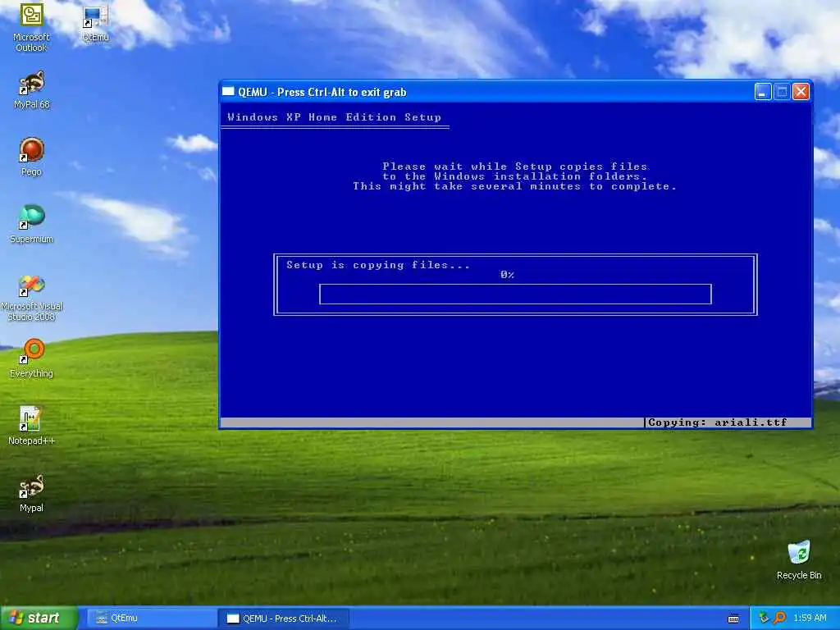Select the Microsoft Visual Studio 2008 icon
The width and height of the screenshot is (840, 630).
32,298
